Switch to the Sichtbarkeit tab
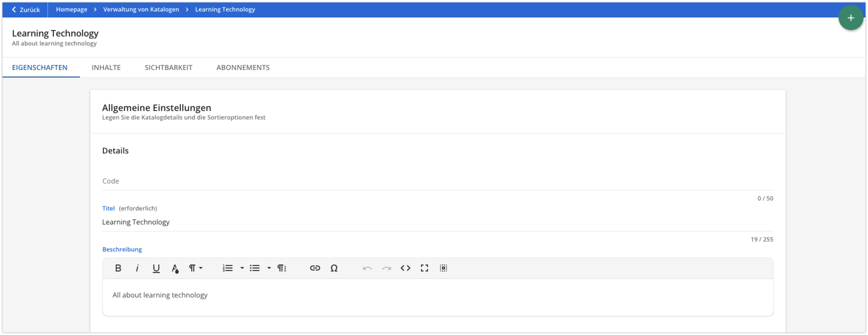The image size is (868, 335). pyautogui.click(x=169, y=67)
